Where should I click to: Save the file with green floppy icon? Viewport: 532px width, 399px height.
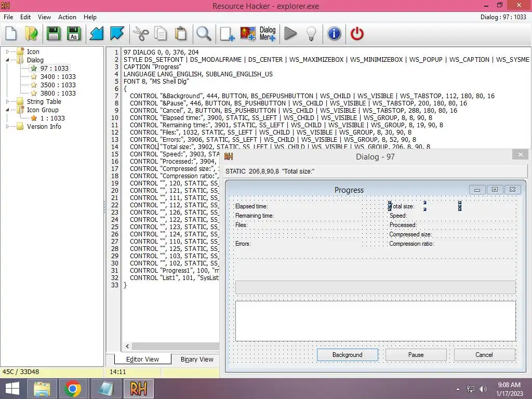54,34
